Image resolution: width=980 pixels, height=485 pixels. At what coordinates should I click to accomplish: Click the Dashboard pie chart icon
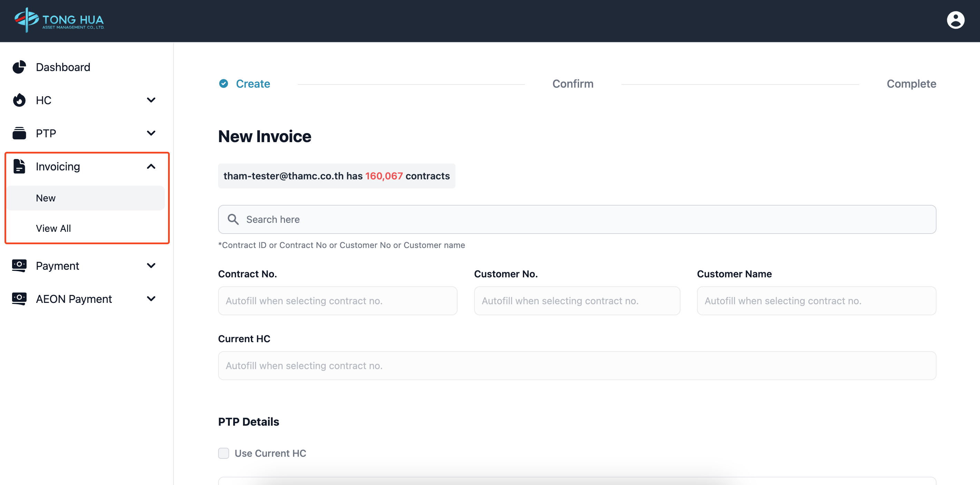[x=19, y=67]
